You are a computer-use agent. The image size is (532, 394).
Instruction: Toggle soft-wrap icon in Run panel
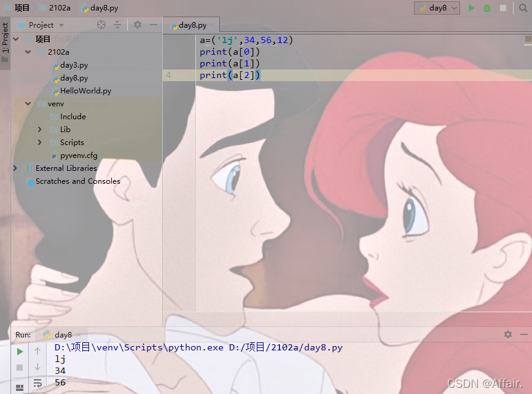point(37,384)
